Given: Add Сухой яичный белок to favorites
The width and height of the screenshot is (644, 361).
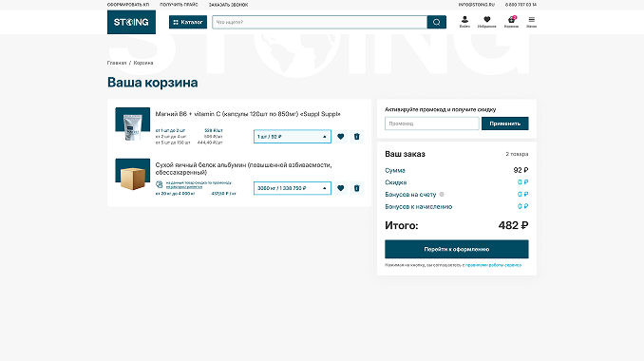Looking at the screenshot, I should click(340, 188).
